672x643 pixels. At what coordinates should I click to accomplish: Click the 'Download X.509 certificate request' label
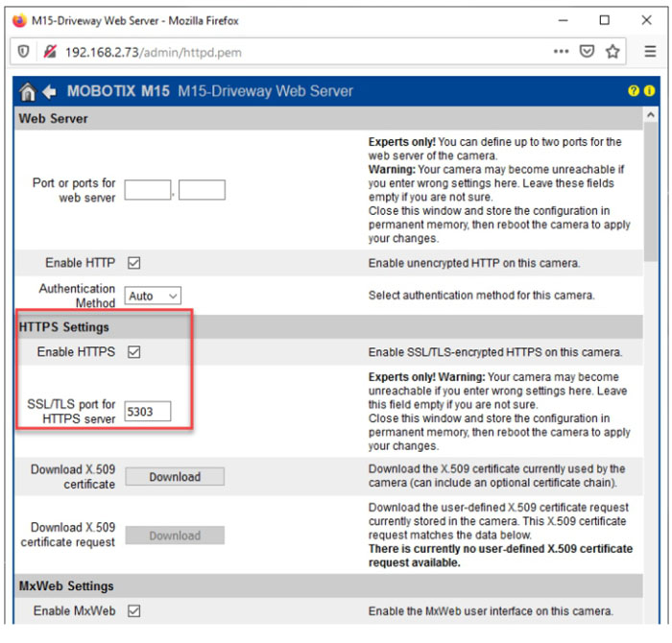click(x=68, y=535)
